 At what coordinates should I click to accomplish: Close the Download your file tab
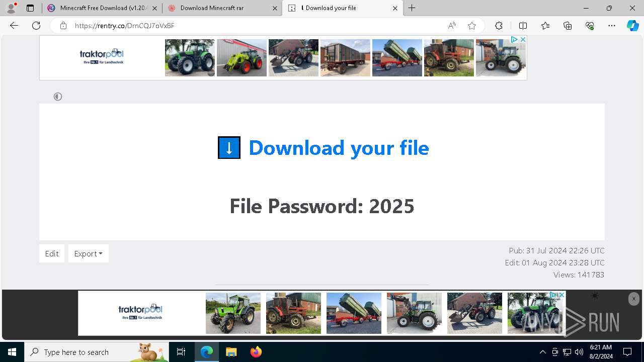point(395,8)
